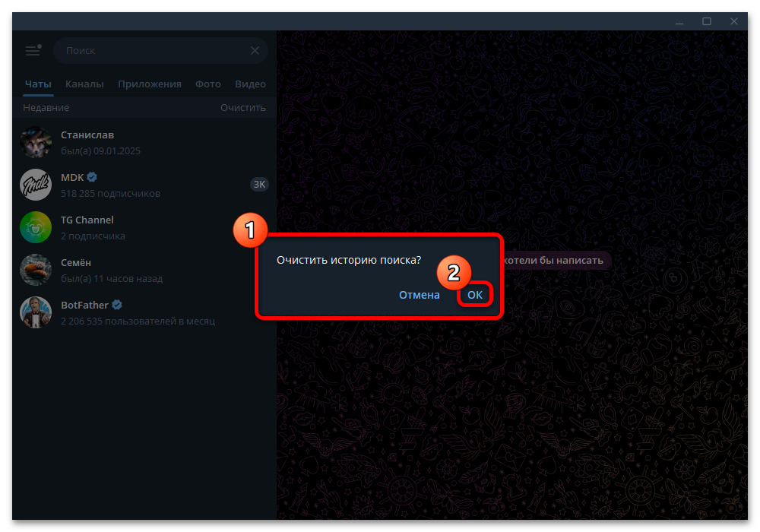Switch to the Каналы tab
Image resolution: width=760 pixels, height=532 pixels.
[x=85, y=84]
